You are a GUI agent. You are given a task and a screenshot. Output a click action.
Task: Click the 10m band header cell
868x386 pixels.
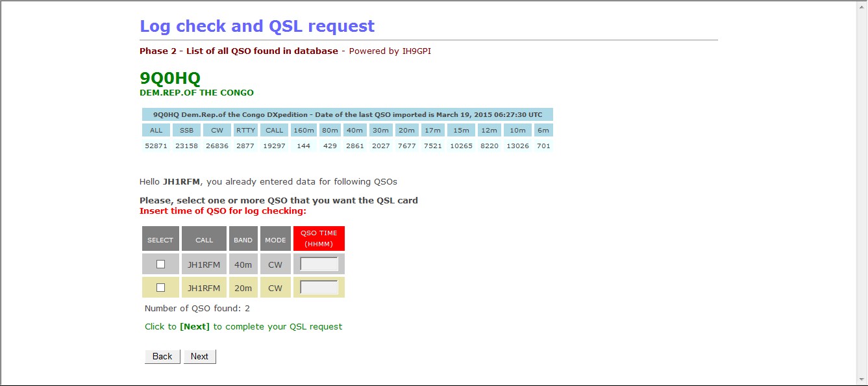click(517, 130)
